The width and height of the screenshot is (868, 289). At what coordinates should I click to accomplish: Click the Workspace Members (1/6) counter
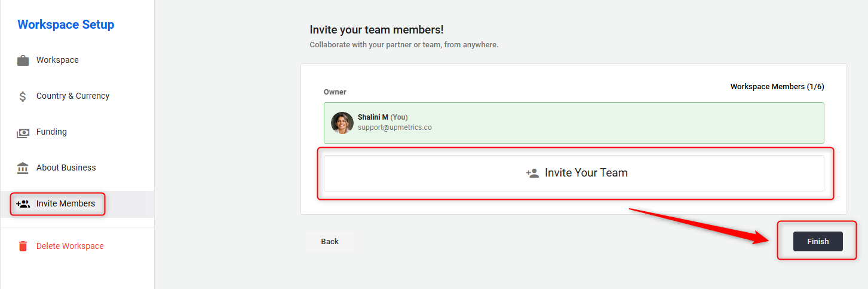777,87
